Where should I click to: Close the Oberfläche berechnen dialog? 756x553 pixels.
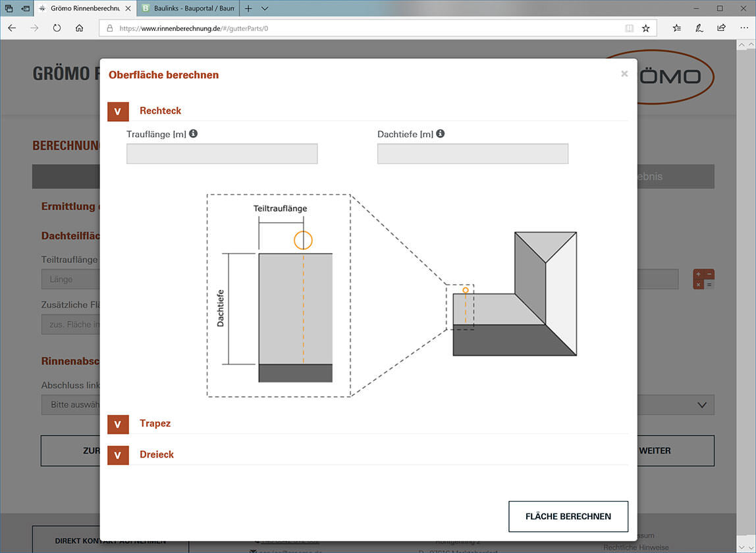coord(624,73)
